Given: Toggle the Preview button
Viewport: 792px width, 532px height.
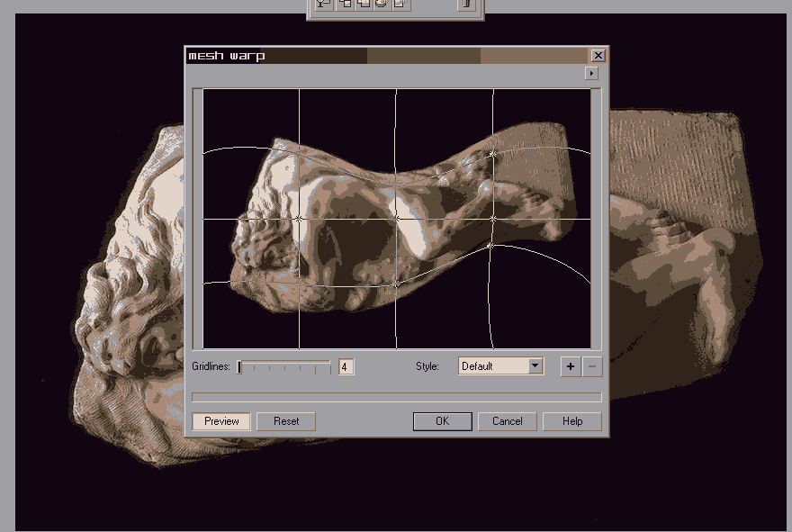Looking at the screenshot, I should click(x=221, y=421).
